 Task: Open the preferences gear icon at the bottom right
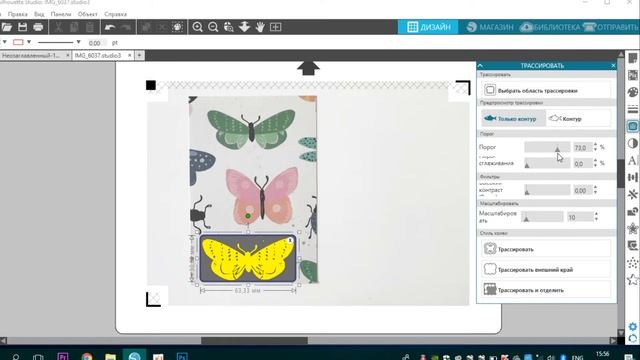[633, 327]
